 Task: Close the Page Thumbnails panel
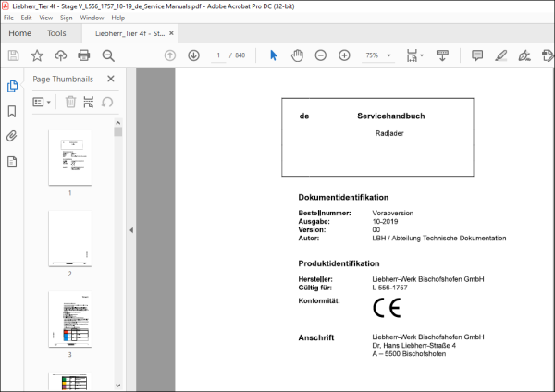coord(111,79)
